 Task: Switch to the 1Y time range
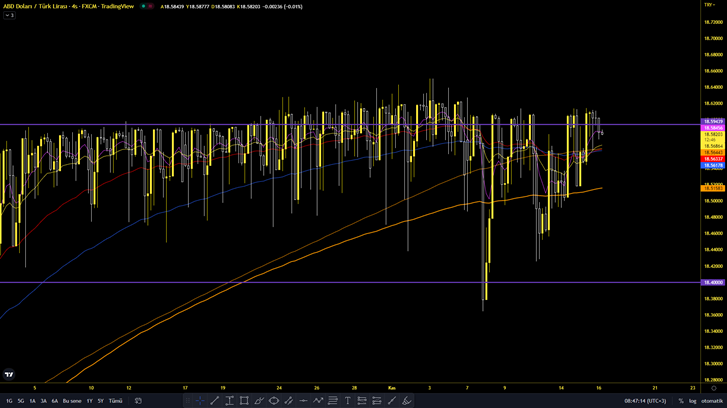(88, 401)
